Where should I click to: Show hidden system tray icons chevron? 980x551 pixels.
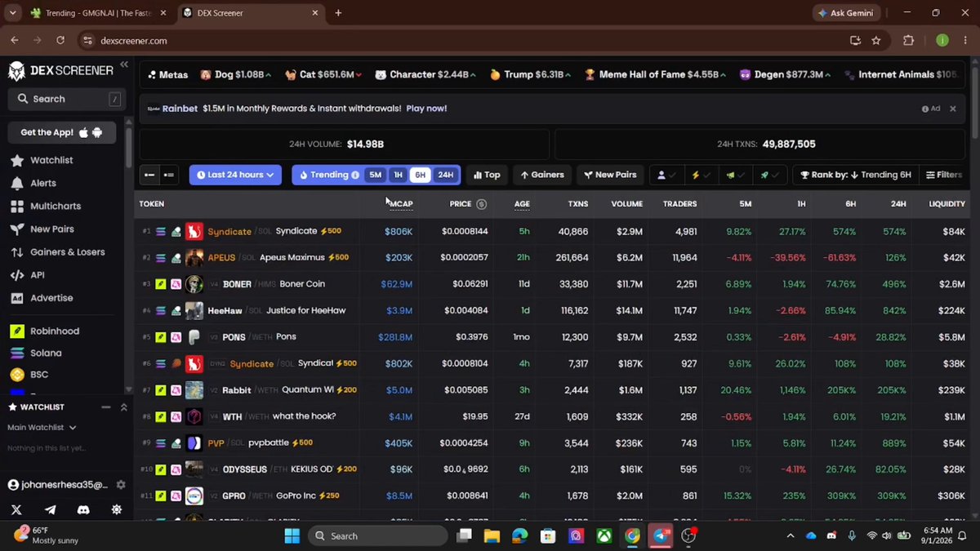(790, 536)
